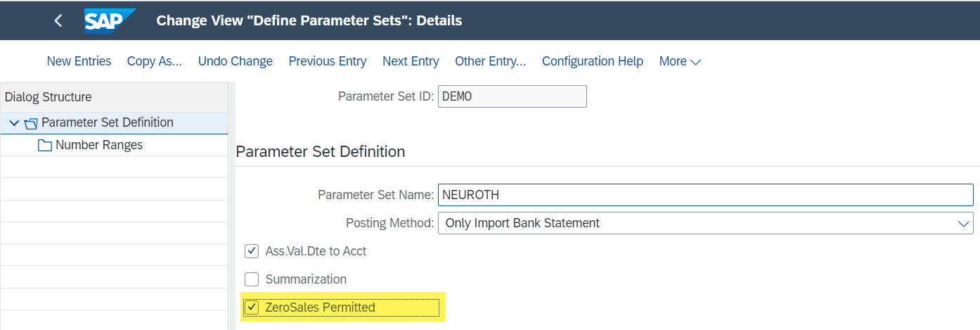Click the Number Ranges folder icon
This screenshot has width=980, height=330.
(x=45, y=146)
